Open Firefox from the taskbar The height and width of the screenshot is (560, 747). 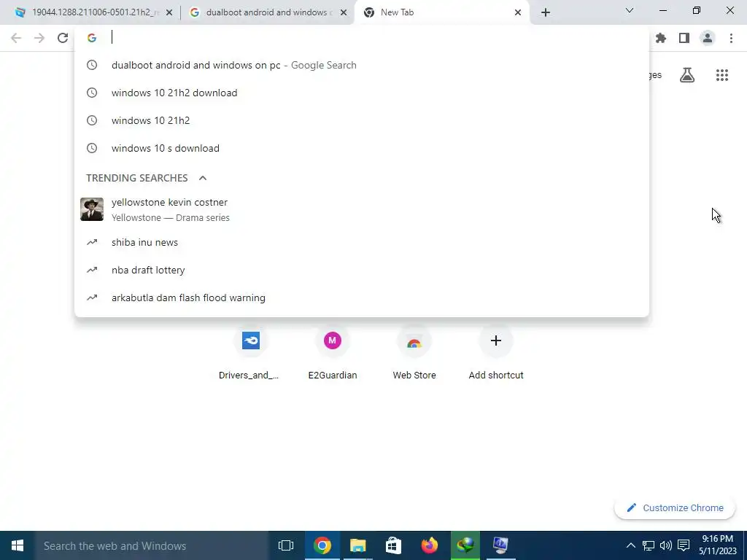point(429,545)
